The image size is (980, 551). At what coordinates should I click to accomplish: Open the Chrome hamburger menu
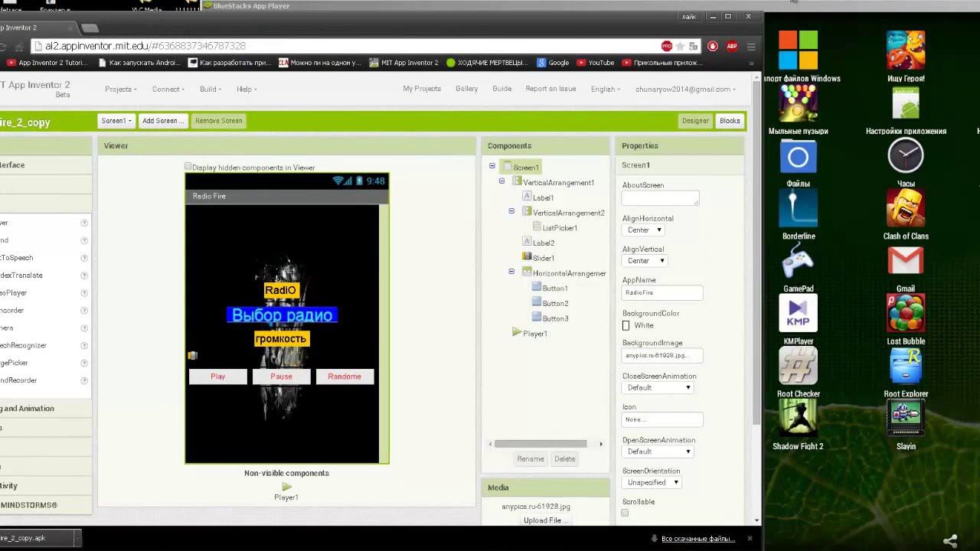(x=751, y=46)
